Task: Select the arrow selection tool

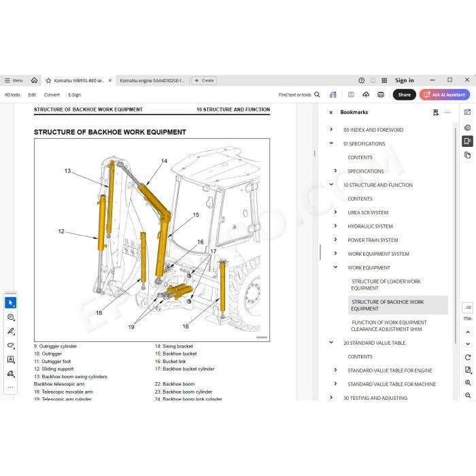Action: [11, 303]
